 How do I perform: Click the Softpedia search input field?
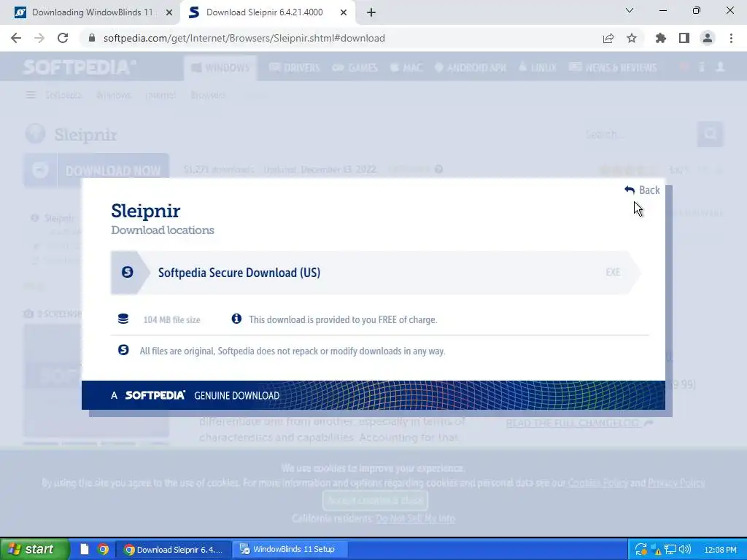pos(638,134)
